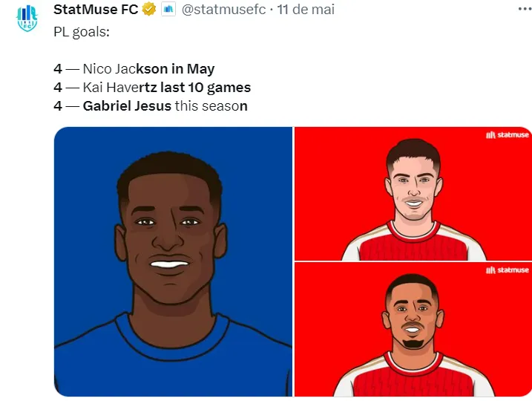
Task: Click the StatMuse affiliate badge icon
Action: (168, 9)
